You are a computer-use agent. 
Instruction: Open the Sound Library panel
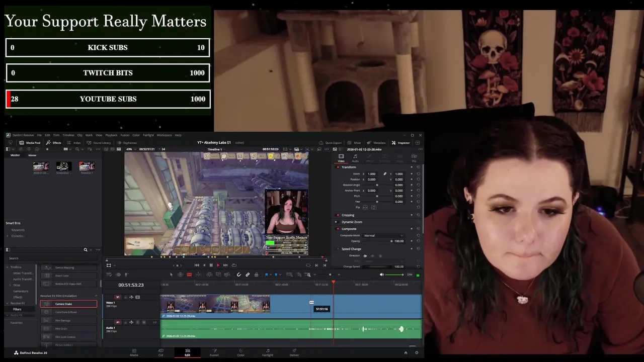point(99,143)
